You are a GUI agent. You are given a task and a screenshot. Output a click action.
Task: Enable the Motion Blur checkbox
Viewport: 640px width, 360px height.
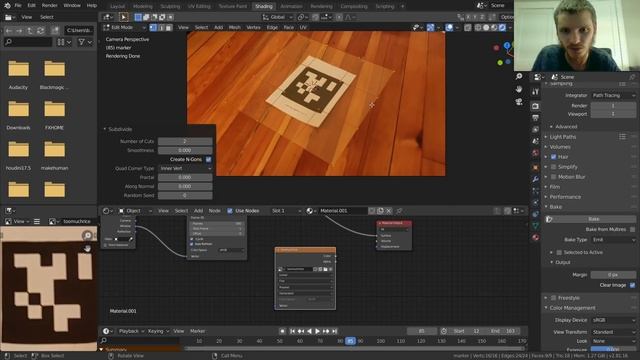(x=553, y=177)
